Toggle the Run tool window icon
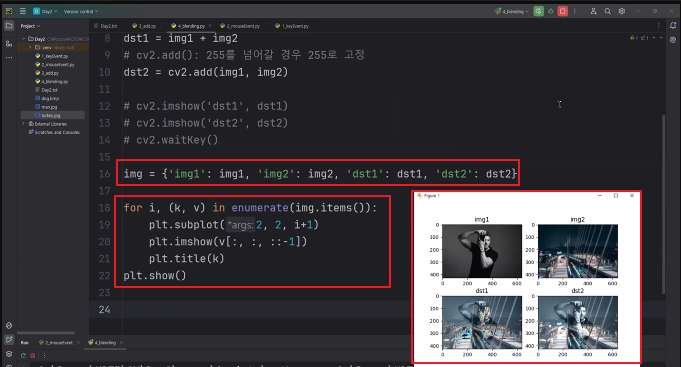 click(9, 340)
